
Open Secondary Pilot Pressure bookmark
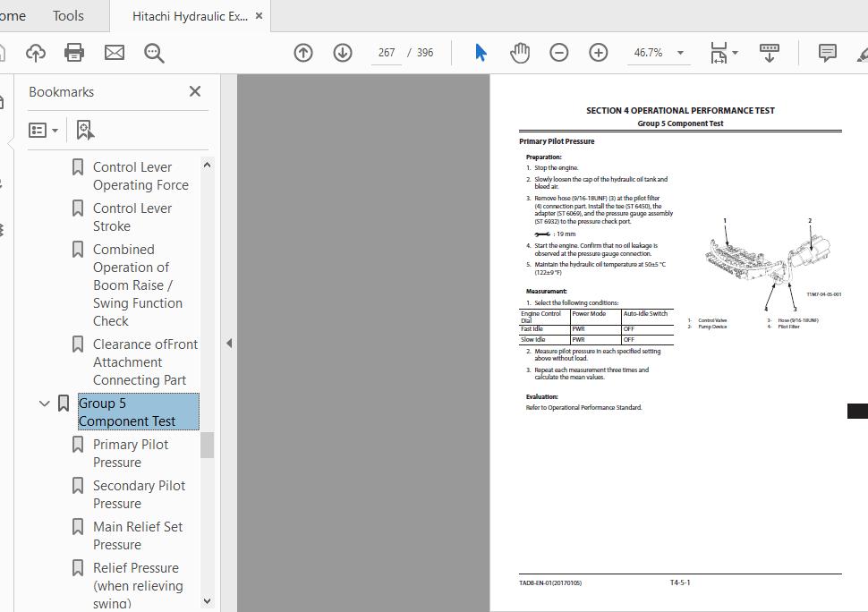(139, 494)
